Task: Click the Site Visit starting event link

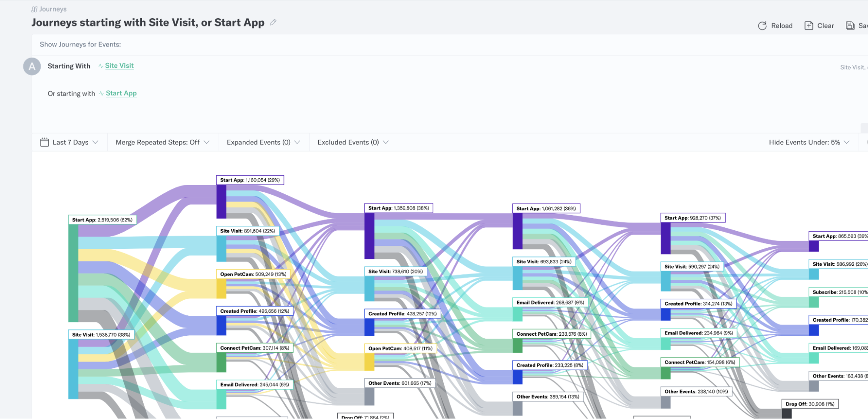Action: pyautogui.click(x=119, y=65)
